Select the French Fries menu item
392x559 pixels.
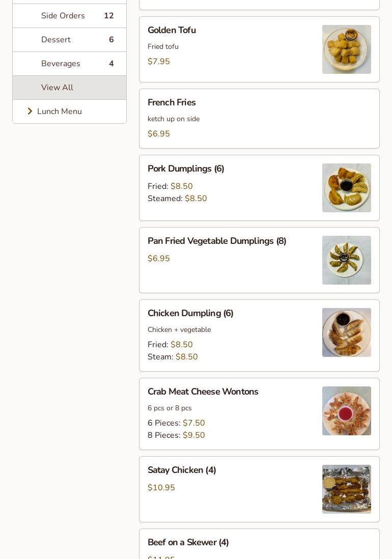coord(172,103)
